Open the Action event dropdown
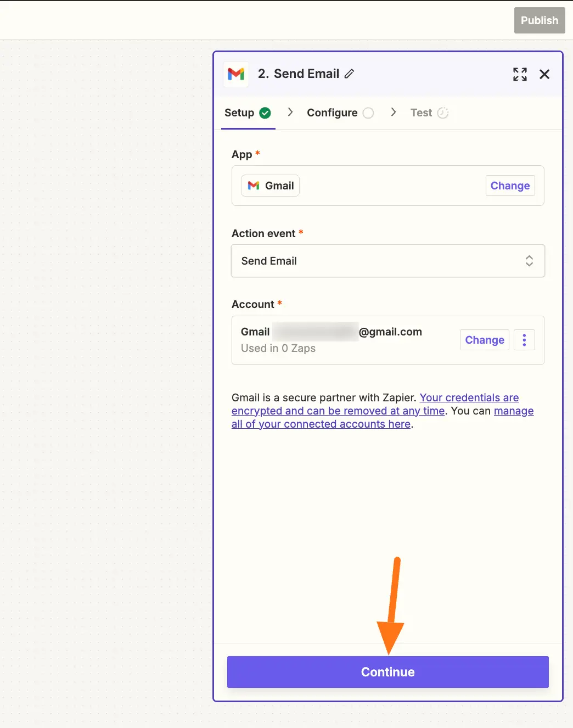The height and width of the screenshot is (728, 573). [387, 261]
